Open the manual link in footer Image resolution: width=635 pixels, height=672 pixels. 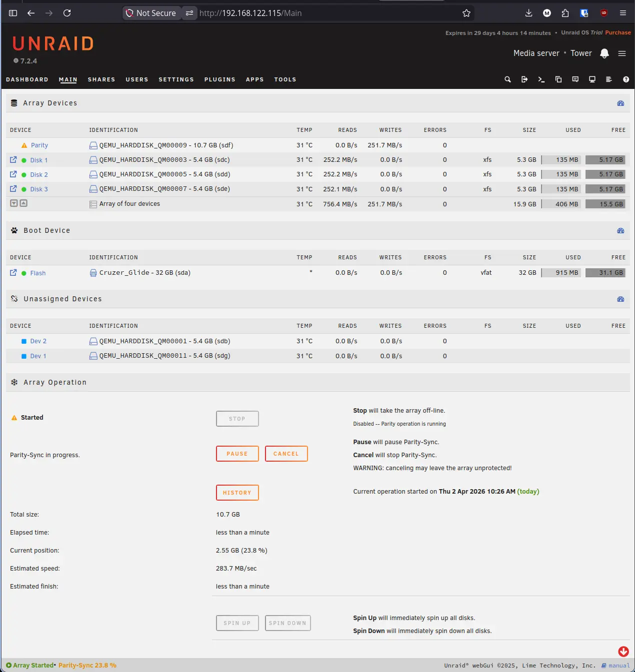pos(615,666)
